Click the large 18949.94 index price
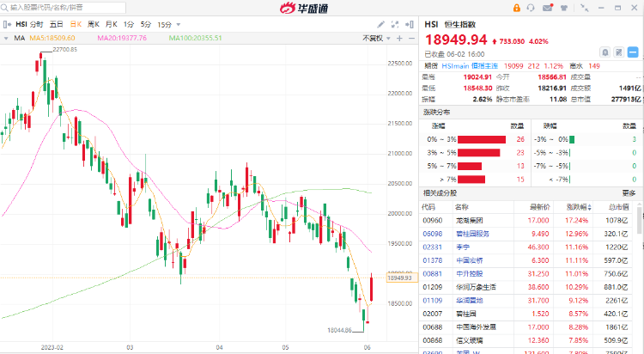Viewport: 644px width, 354px height. pyautogui.click(x=456, y=40)
